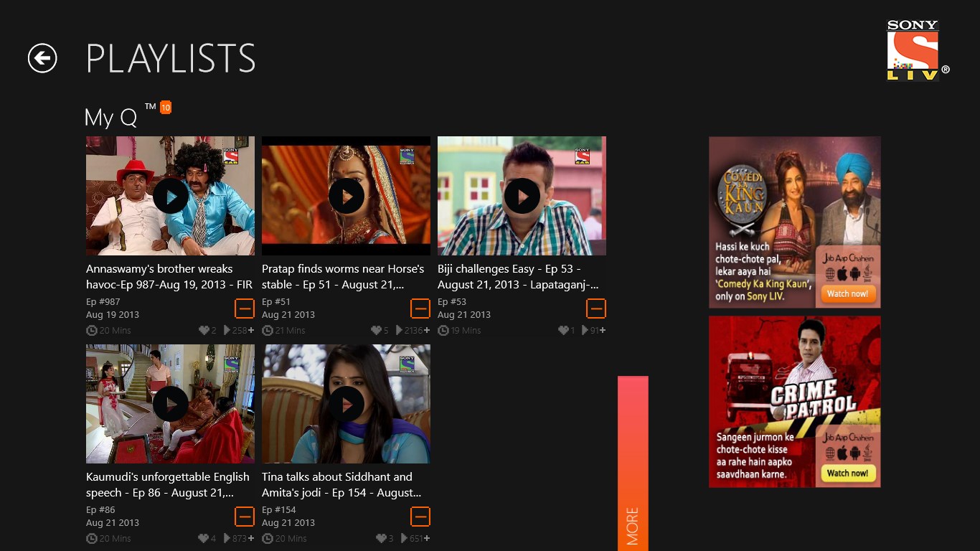The height and width of the screenshot is (551, 980).
Task: Click Aug 19 2013 date text
Action: pyautogui.click(x=113, y=315)
